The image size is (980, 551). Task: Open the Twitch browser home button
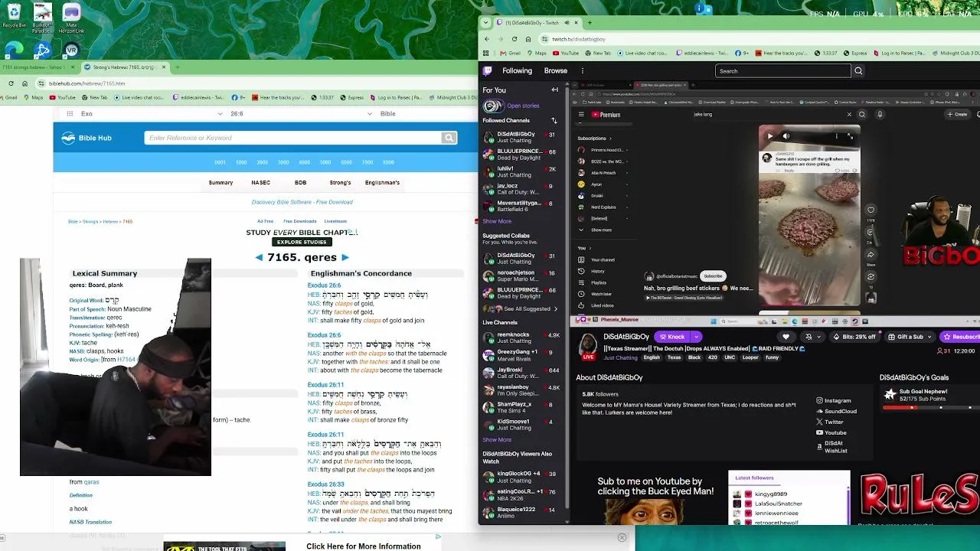[x=528, y=39]
